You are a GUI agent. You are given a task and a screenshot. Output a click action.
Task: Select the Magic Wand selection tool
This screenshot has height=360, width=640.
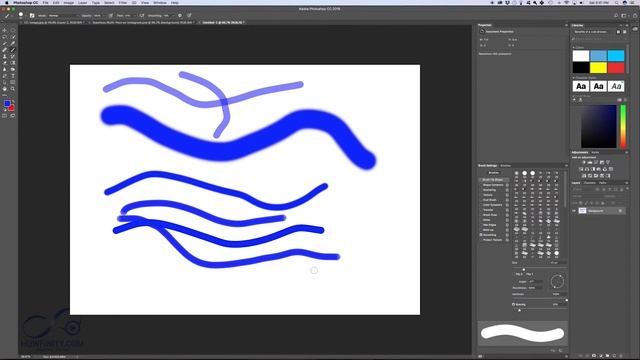[x=13, y=37]
